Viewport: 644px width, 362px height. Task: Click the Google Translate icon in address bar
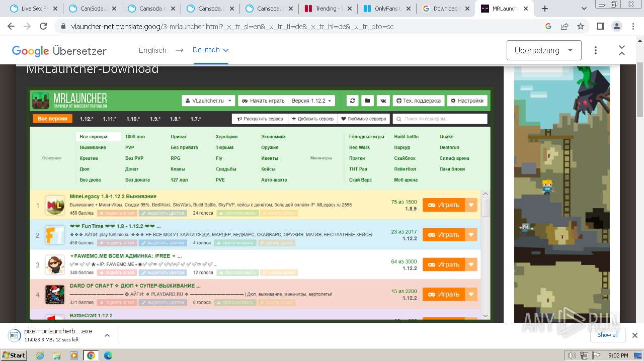548,27
